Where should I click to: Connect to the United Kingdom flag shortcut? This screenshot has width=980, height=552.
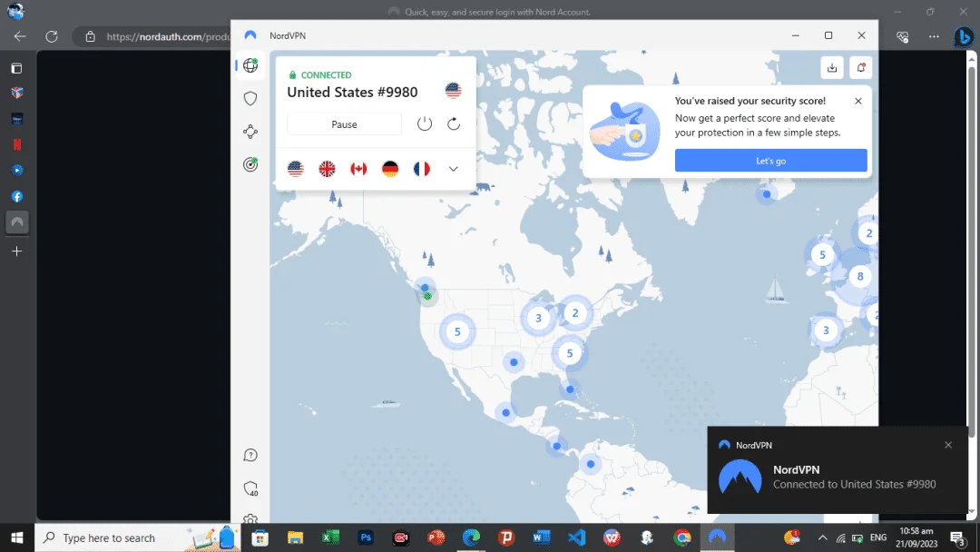click(327, 169)
